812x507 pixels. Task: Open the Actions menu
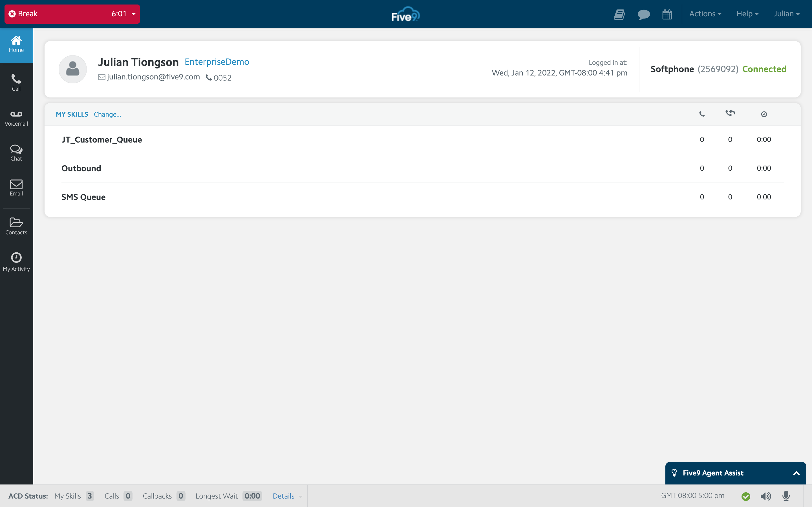point(705,14)
